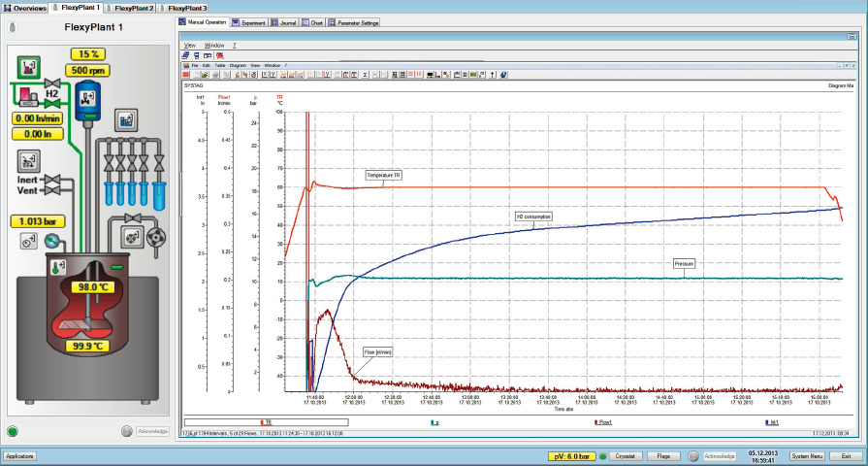Screen dimensions: 868x466
Task: Open the Diagram menu
Action: (x=237, y=65)
